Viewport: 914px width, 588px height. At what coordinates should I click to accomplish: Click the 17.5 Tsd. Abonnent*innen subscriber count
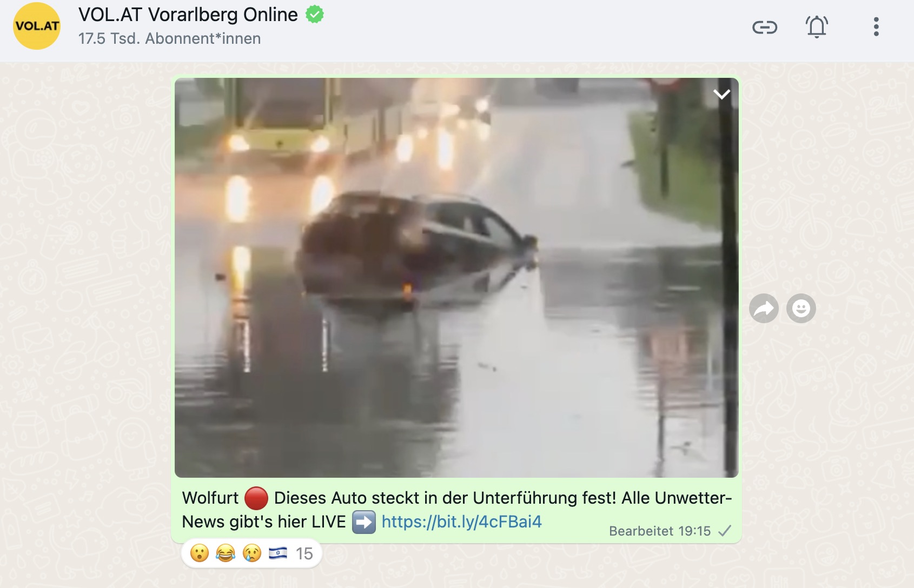[169, 39]
